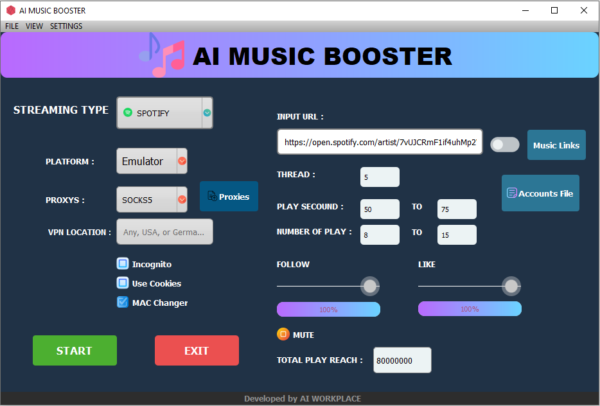This screenshot has width=600, height=406.
Task: Click the file icon on Accounts File button
Action: [x=512, y=193]
